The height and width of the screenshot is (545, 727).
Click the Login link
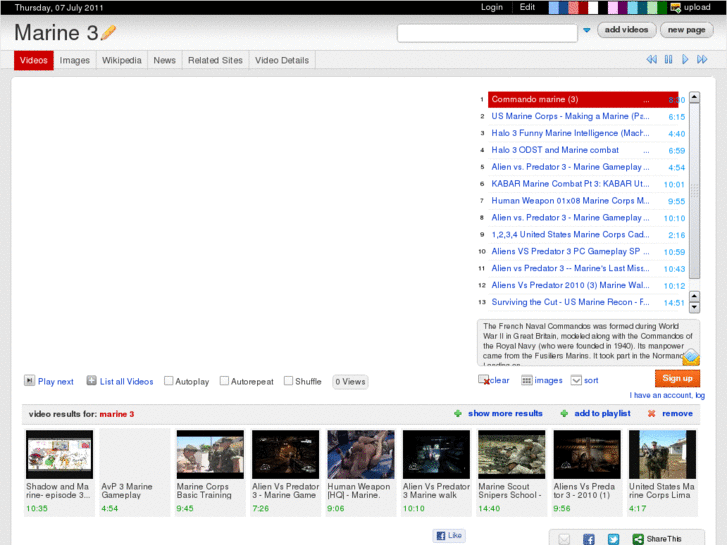point(491,7)
